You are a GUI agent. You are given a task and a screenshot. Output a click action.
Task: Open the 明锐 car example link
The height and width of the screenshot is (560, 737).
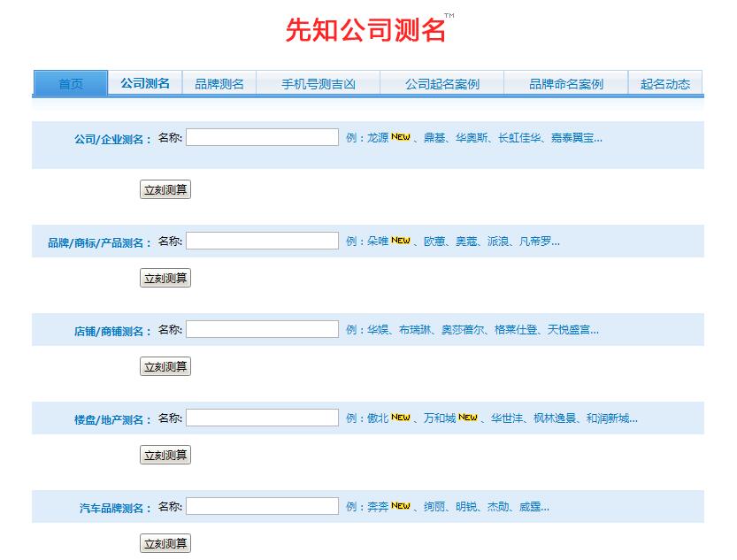(466, 506)
